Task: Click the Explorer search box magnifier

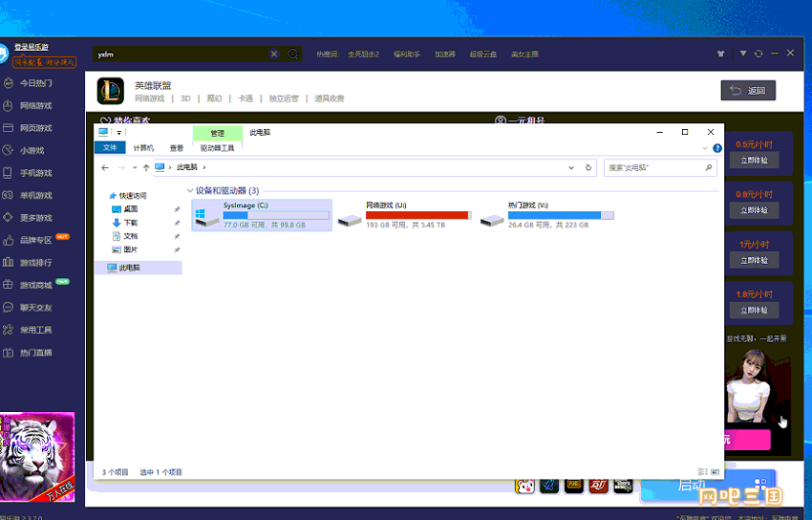Action: coord(708,167)
